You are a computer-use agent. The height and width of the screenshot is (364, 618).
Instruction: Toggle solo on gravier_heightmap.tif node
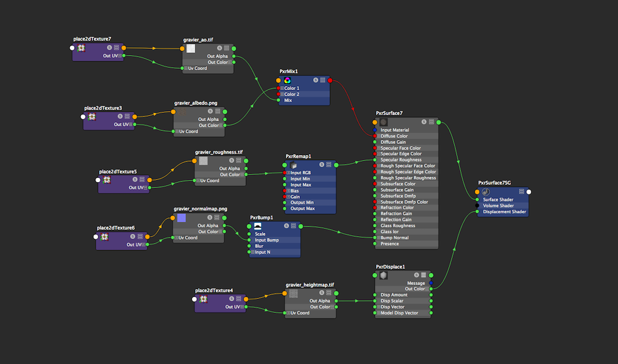coord(322,293)
